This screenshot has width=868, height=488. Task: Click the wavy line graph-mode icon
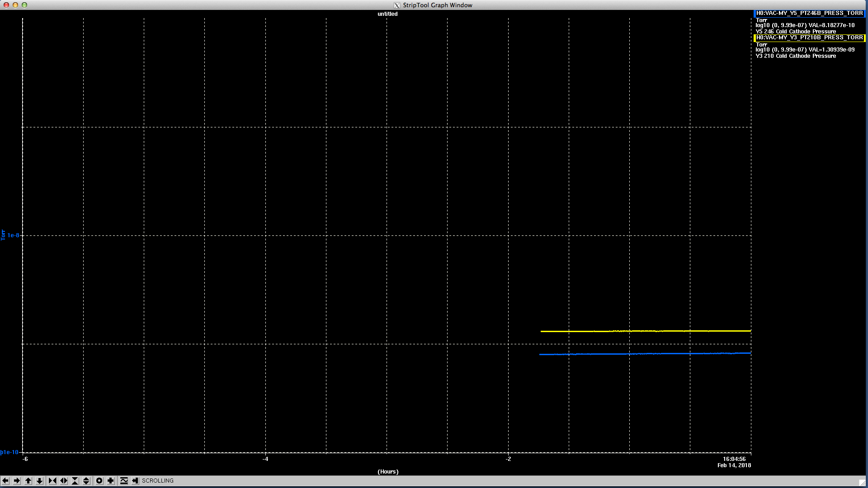click(x=124, y=481)
